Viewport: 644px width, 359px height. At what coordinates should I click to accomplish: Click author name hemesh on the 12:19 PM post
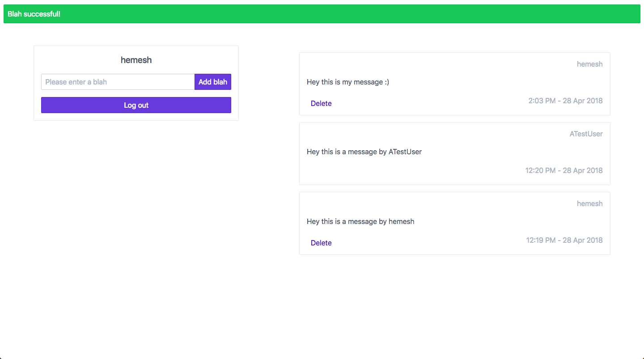point(589,203)
